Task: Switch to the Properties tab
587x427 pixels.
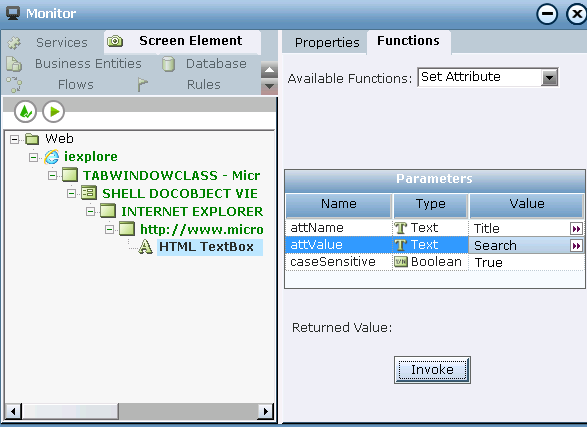Action: click(327, 43)
